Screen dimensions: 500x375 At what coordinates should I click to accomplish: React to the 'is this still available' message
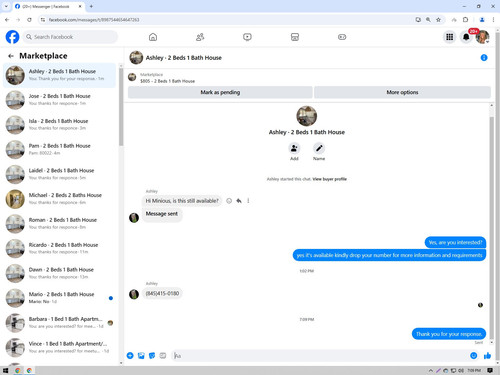(229, 201)
